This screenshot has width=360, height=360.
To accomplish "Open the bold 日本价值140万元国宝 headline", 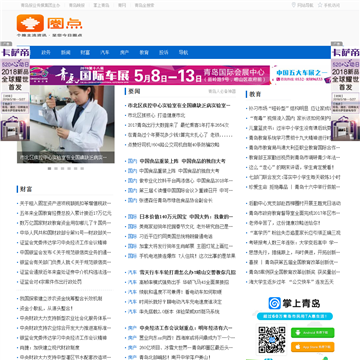I will click(186, 217).
